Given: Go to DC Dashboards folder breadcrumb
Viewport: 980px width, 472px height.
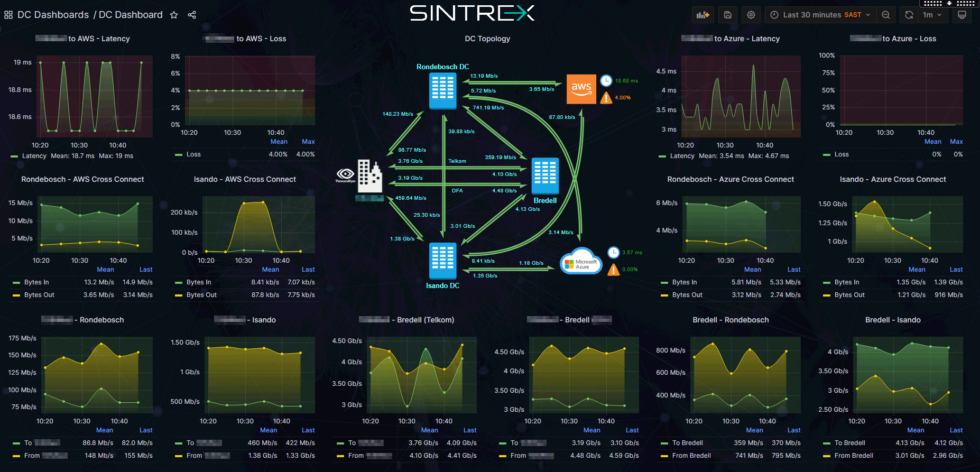Looking at the screenshot, I should pos(53,15).
